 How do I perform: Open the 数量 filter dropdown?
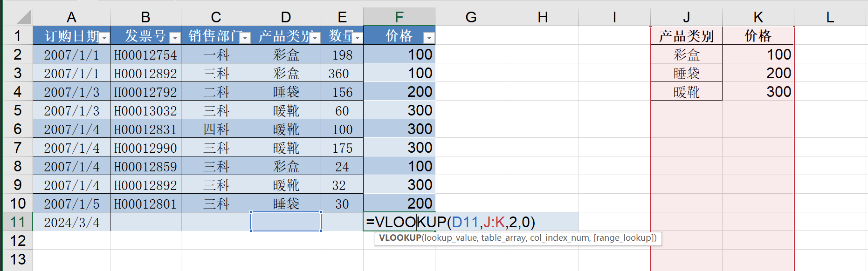tap(358, 38)
